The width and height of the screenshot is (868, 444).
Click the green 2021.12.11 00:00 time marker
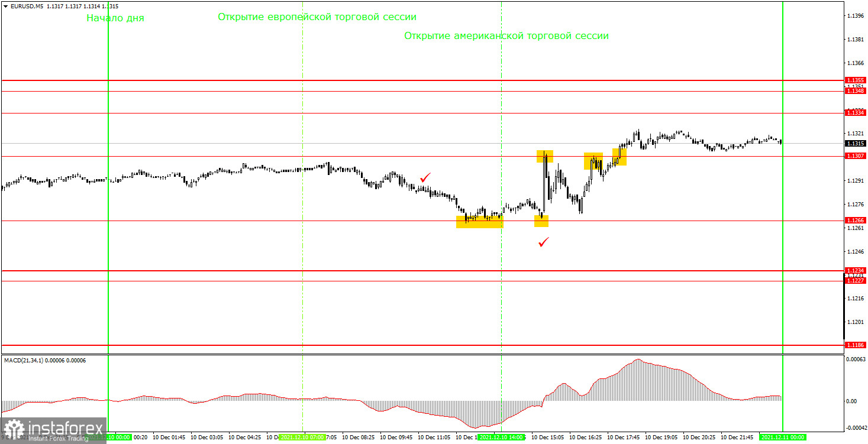coord(783,437)
